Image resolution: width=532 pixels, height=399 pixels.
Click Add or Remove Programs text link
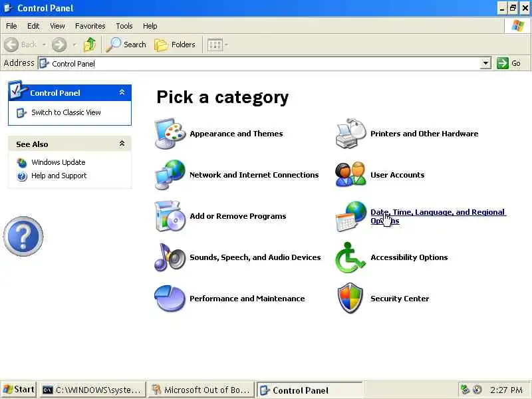coord(238,216)
